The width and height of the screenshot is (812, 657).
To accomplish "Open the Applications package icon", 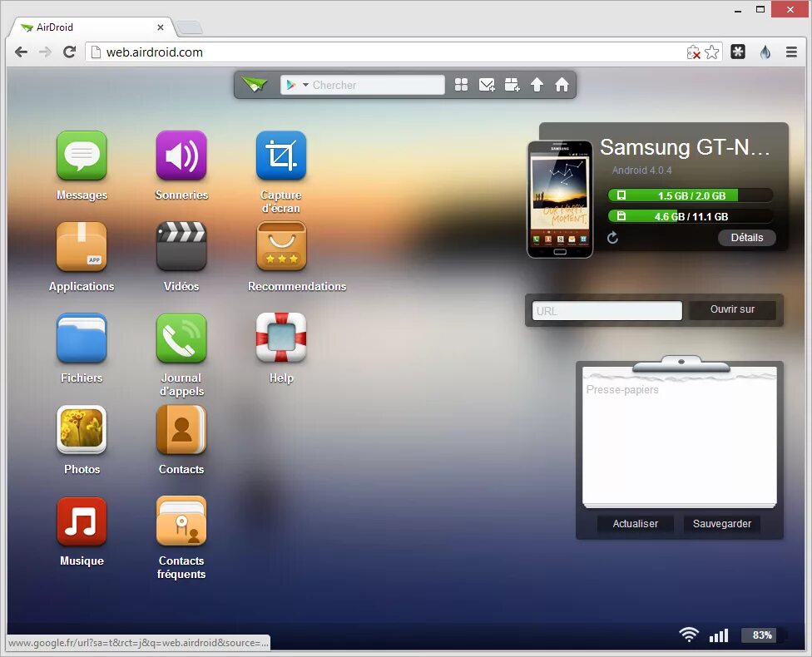I will (82, 247).
